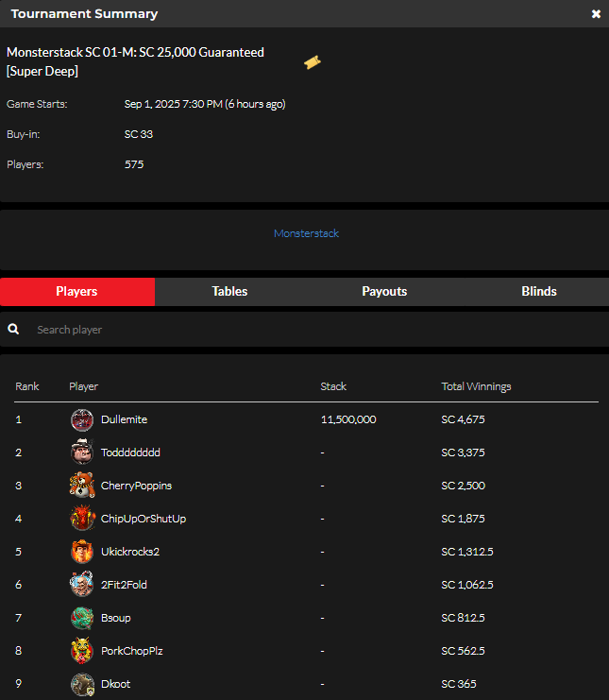The image size is (609, 700).
Task: Select player name CherryPoppins
Action: pyautogui.click(x=136, y=486)
